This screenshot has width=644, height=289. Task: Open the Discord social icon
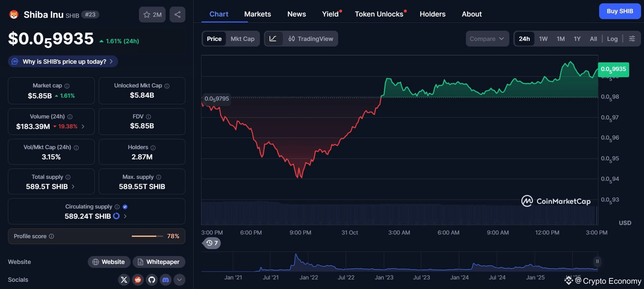point(166,280)
